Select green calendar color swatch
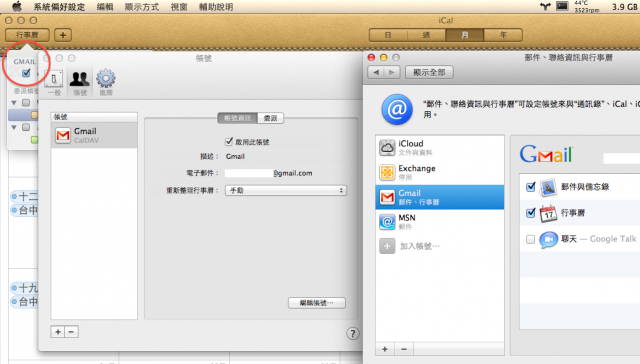 tap(34, 140)
